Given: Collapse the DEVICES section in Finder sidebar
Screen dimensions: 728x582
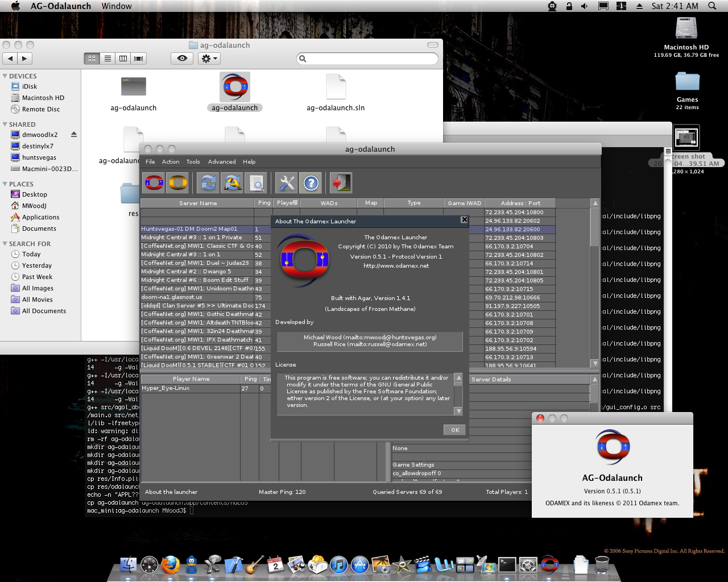Looking at the screenshot, I should pyautogui.click(x=5, y=76).
